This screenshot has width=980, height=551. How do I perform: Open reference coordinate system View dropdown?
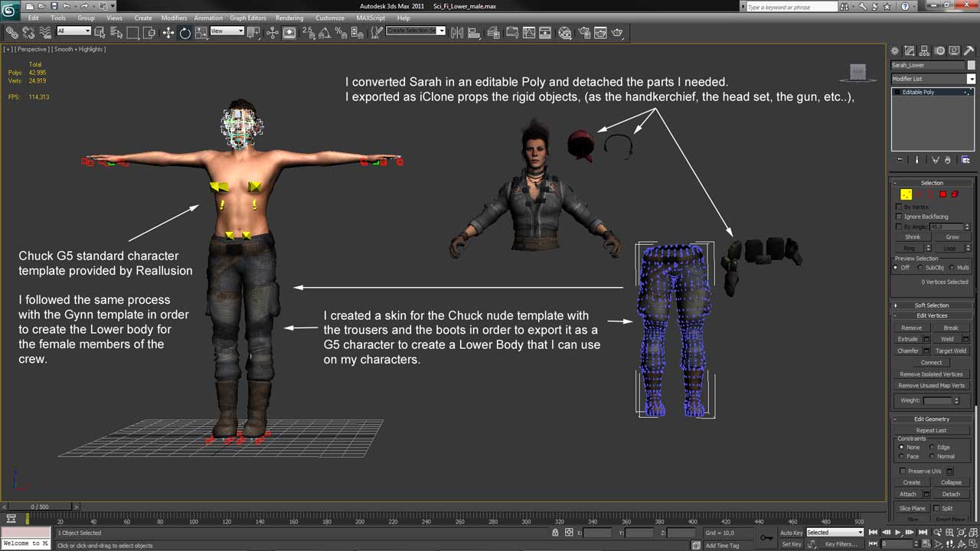(227, 31)
